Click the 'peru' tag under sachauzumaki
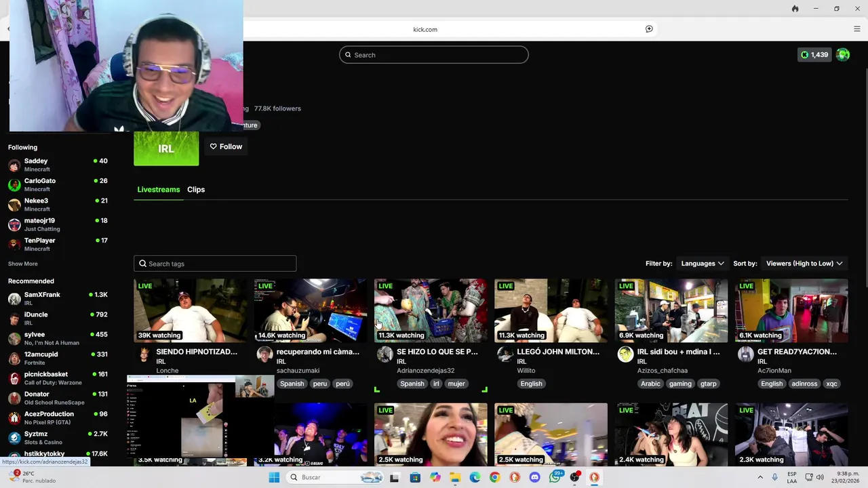 tap(320, 384)
